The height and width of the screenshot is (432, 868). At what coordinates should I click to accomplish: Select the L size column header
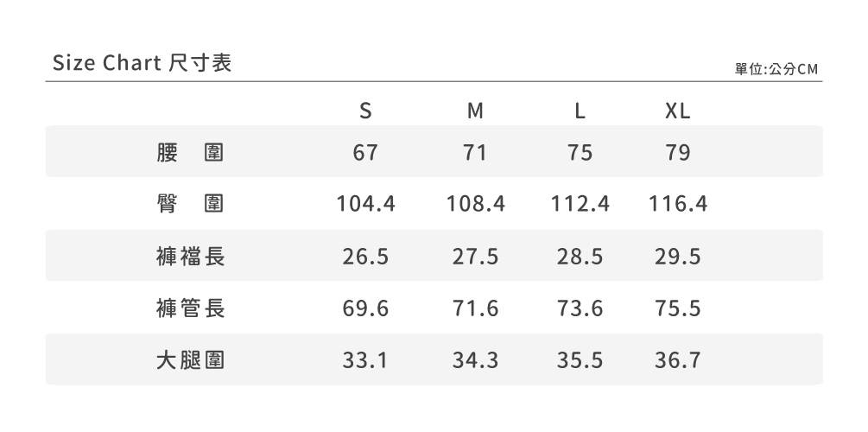pyautogui.click(x=580, y=111)
